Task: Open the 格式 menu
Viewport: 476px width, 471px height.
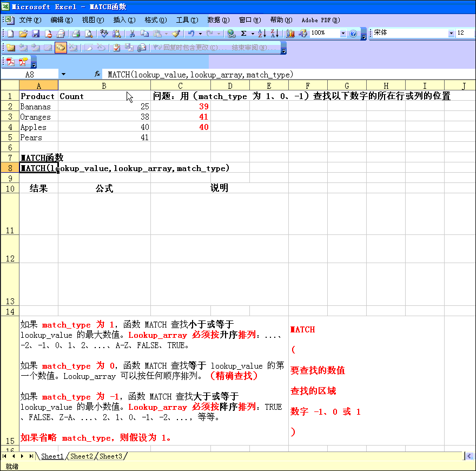Action: tap(155, 20)
